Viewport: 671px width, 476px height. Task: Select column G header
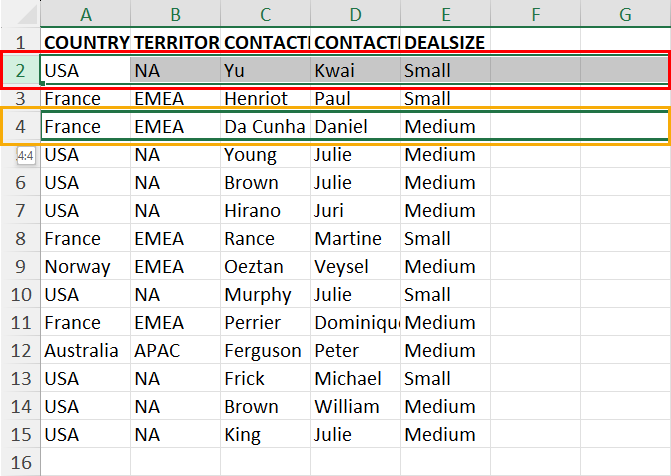[x=625, y=14]
